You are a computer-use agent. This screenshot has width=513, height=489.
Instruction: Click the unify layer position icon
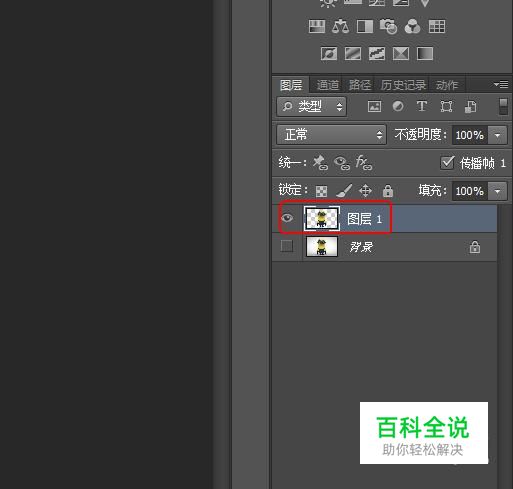pos(320,163)
